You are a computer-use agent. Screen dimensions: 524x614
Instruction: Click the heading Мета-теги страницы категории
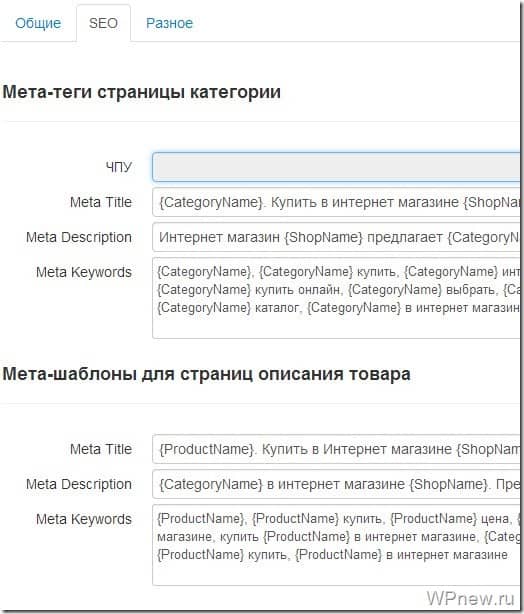(x=142, y=92)
